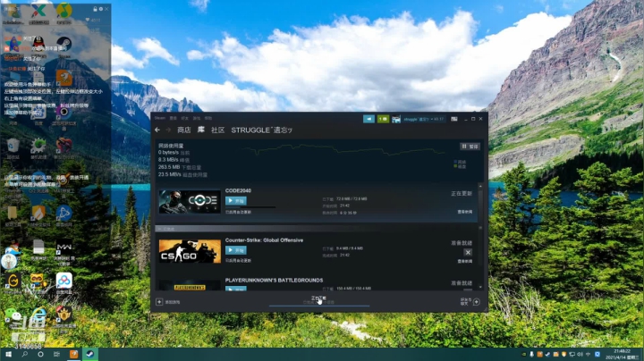Launch CODE2040 with its play button

pos(236,200)
